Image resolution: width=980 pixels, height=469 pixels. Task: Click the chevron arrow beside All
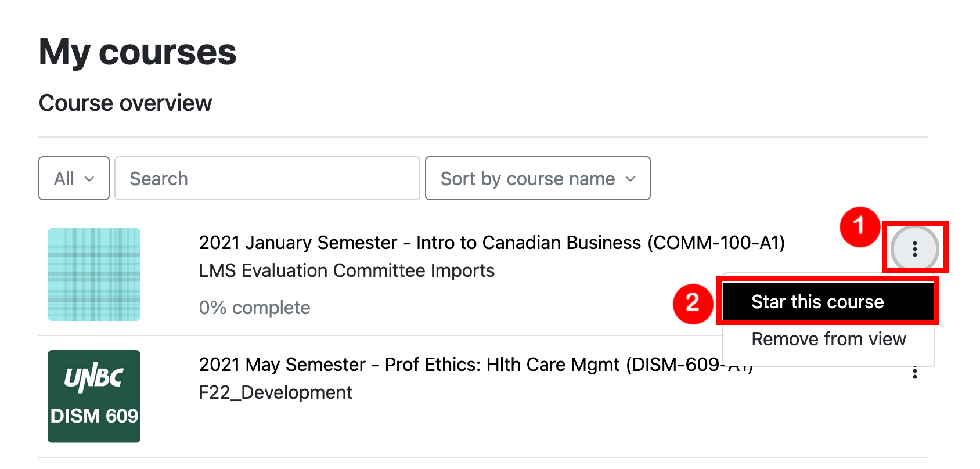click(x=89, y=179)
